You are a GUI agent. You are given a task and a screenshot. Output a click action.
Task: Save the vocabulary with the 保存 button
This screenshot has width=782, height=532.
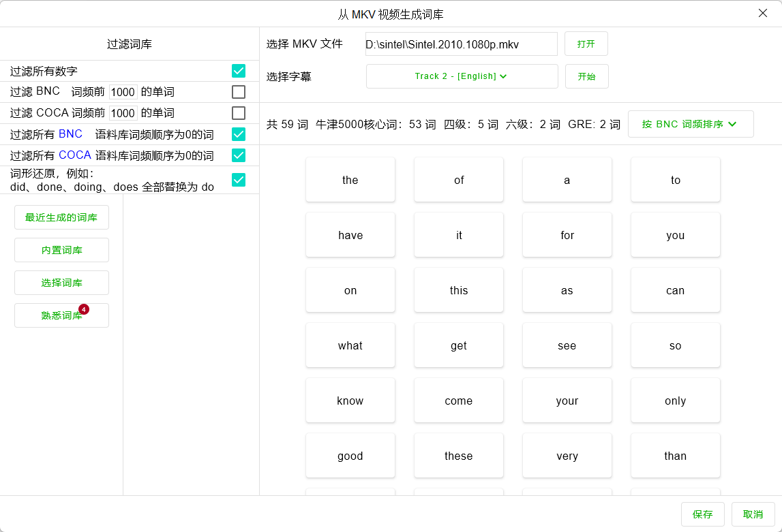(702, 514)
